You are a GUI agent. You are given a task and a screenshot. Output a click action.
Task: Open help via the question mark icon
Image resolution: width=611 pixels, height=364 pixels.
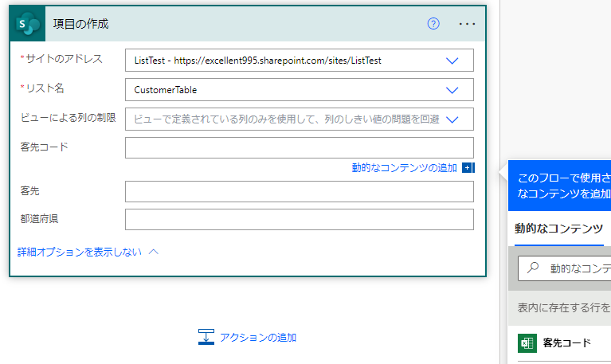click(433, 24)
